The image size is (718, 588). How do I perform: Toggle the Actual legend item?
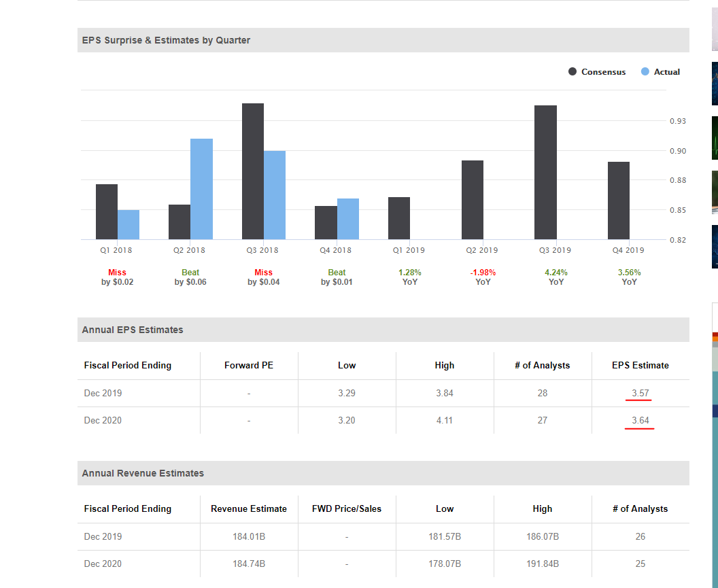point(660,72)
